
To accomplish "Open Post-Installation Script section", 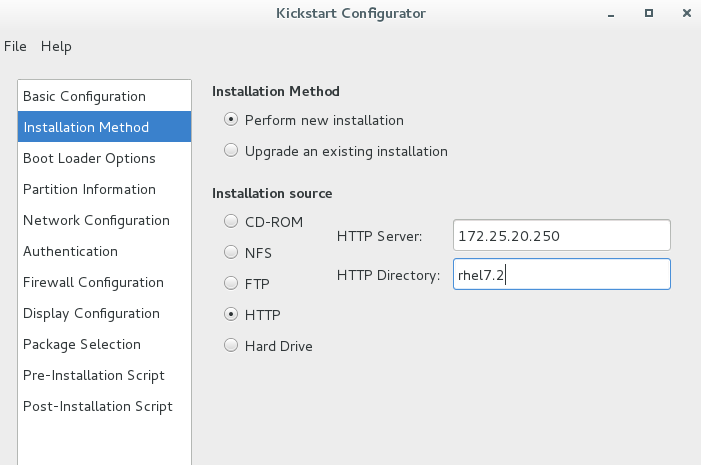I will pos(104,406).
